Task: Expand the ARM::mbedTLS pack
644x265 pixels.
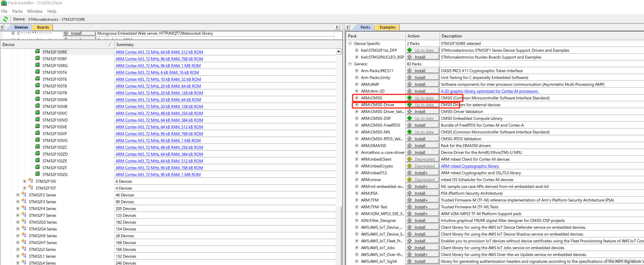Action: point(357,173)
